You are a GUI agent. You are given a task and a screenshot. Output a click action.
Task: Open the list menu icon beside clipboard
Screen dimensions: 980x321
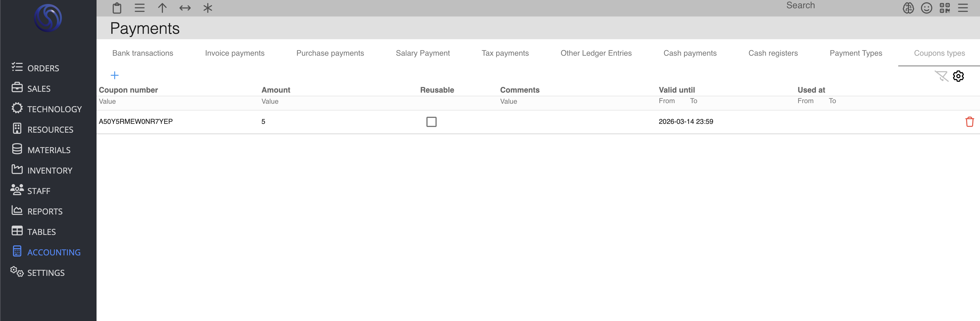[x=140, y=8]
